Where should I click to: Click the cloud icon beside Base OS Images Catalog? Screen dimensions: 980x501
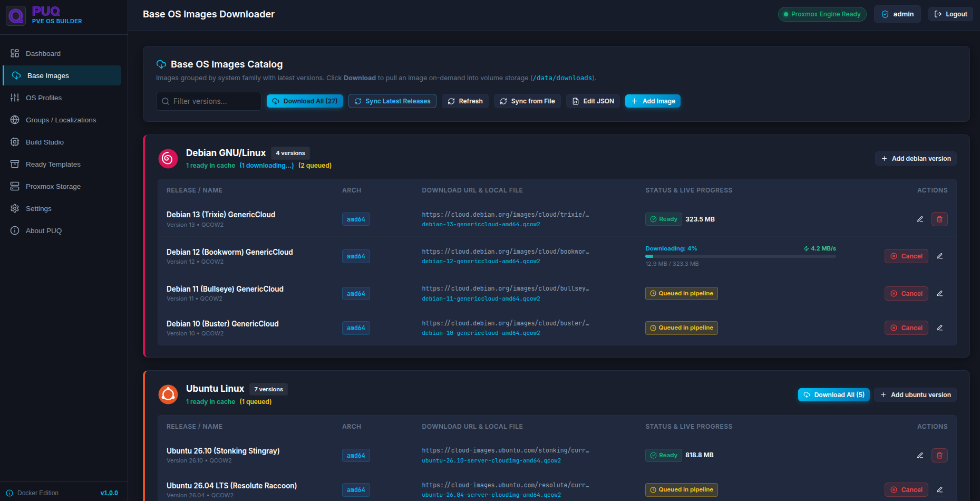click(161, 64)
